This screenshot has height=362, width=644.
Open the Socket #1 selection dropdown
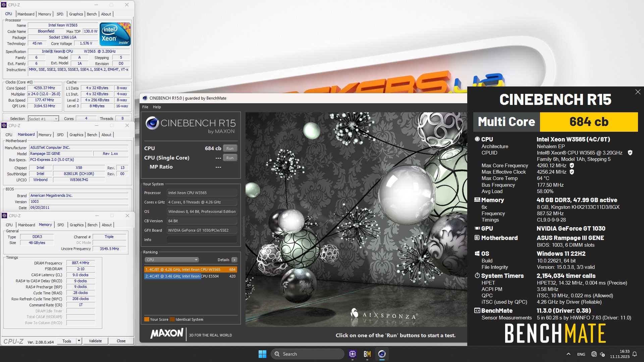coord(43,119)
